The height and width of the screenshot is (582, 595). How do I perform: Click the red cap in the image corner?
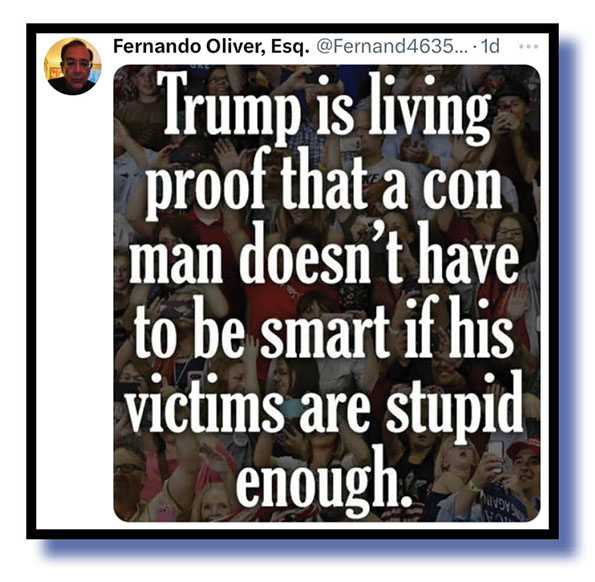(x=523, y=448)
